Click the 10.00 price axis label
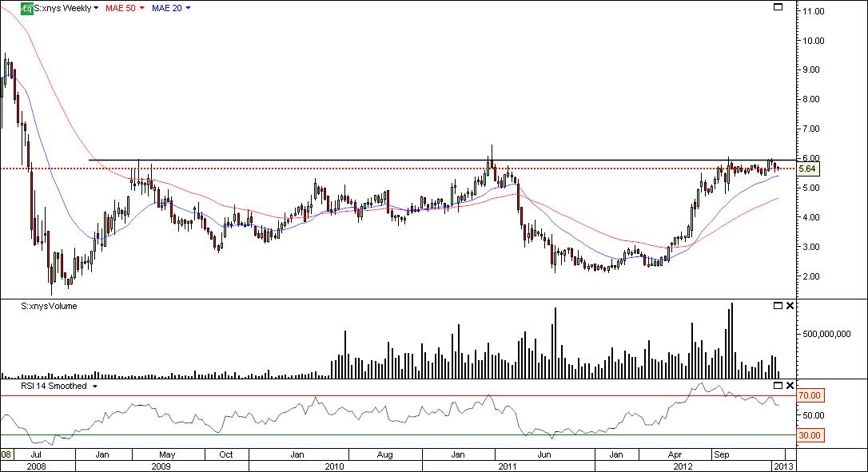868x472 pixels. (x=814, y=41)
